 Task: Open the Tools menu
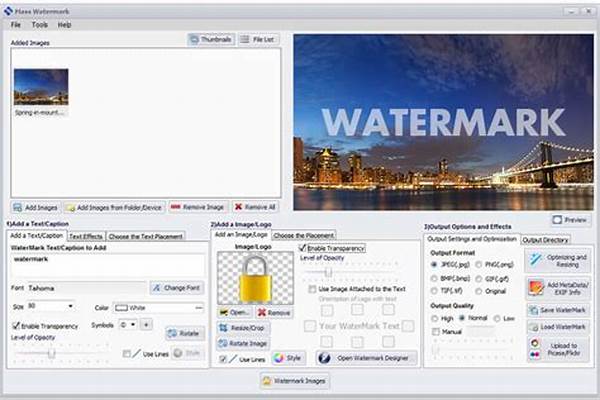click(x=39, y=23)
